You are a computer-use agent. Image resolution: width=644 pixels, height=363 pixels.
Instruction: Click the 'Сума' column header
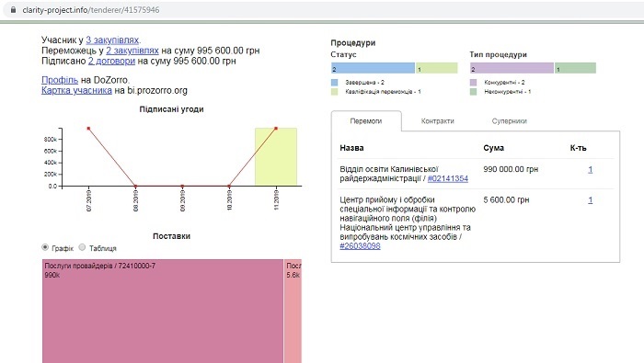click(494, 148)
